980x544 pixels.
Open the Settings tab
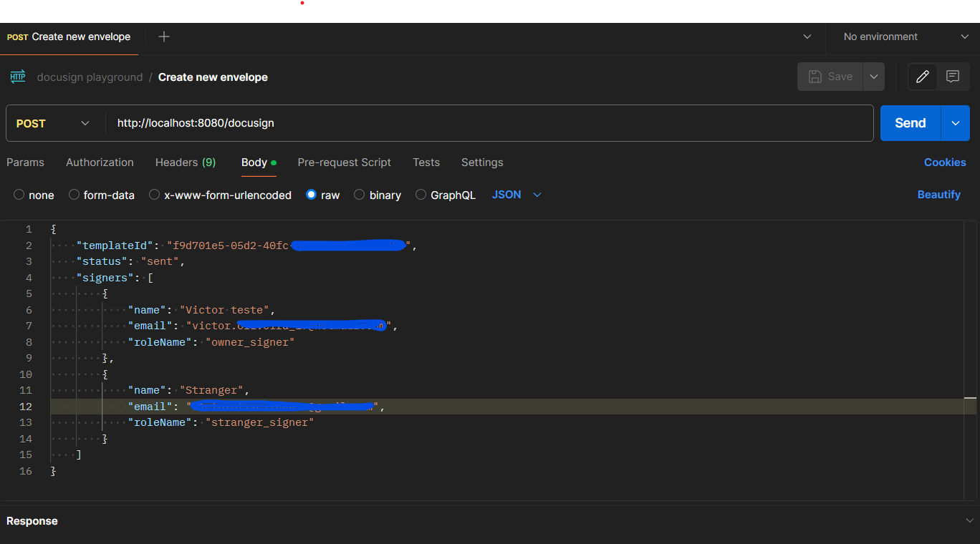coord(482,162)
